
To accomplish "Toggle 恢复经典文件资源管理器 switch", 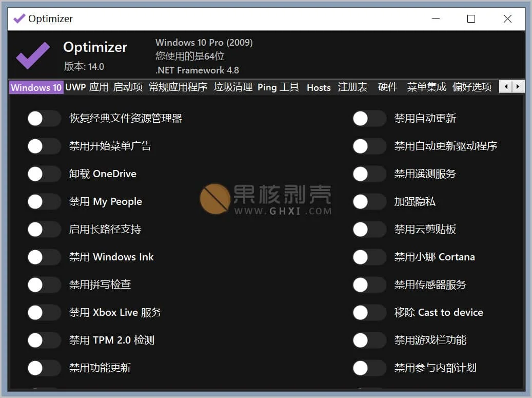I will [44, 119].
